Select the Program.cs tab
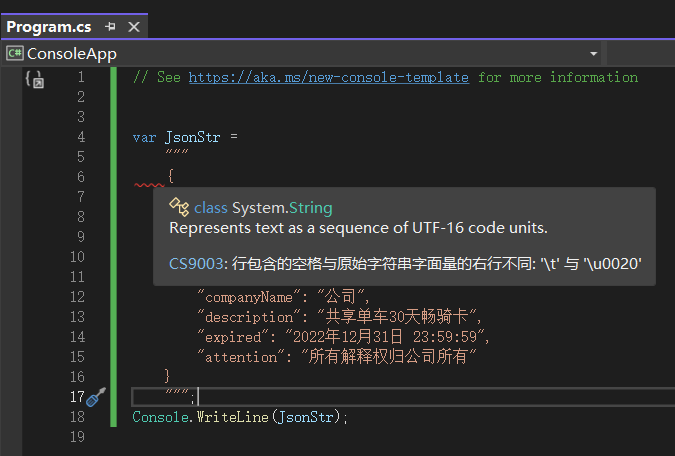Screen dimensions: 675x456 click(49, 27)
